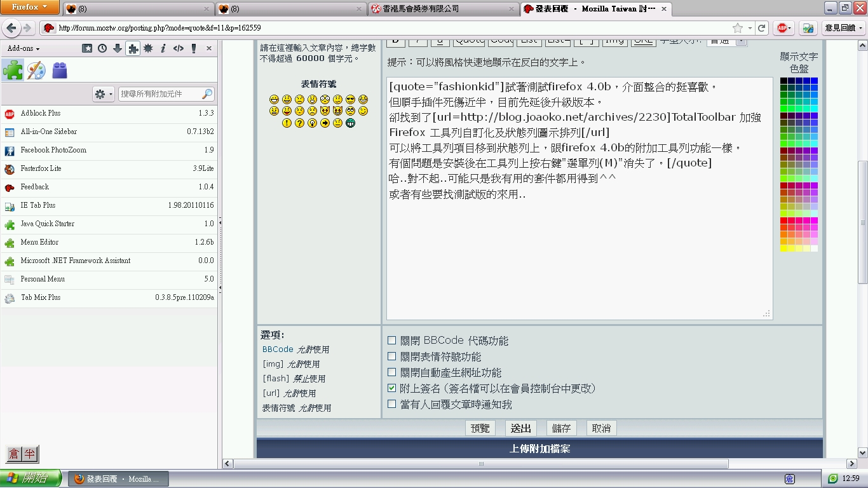
Task: Enable notify me when replies posted checkbox
Action: pos(392,404)
